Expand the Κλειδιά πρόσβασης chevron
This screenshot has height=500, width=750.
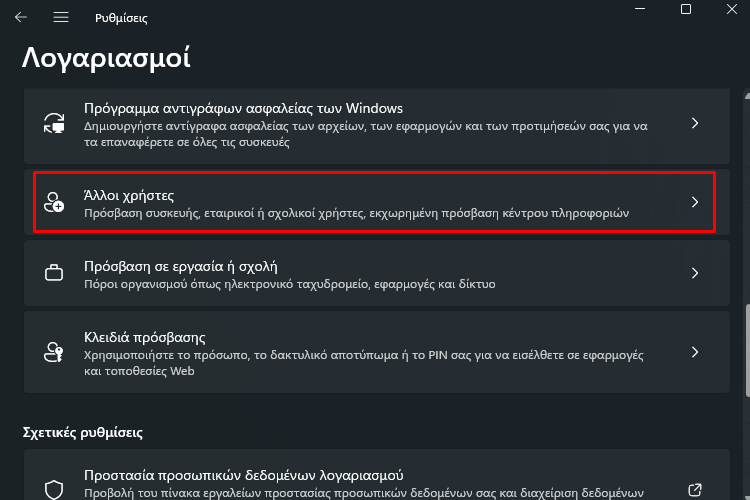click(x=695, y=352)
